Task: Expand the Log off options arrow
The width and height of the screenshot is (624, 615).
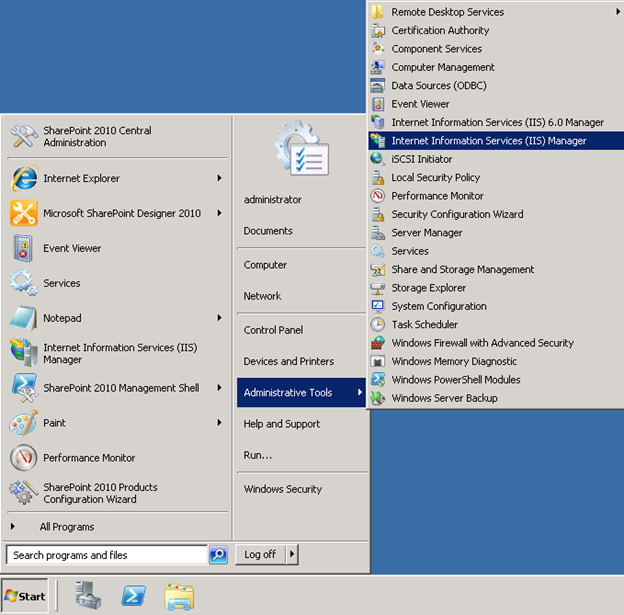Action: (292, 555)
